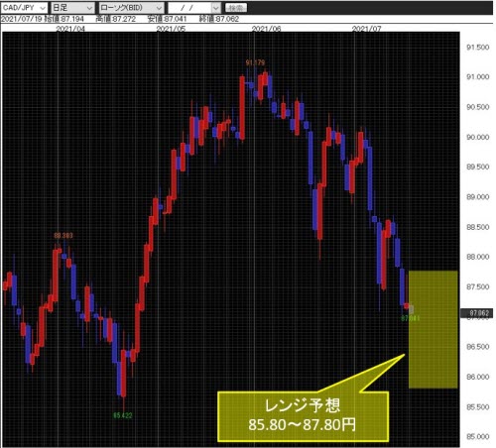Click the 91.500 price axis label
This screenshot has width=496, height=448.
[x=477, y=48]
